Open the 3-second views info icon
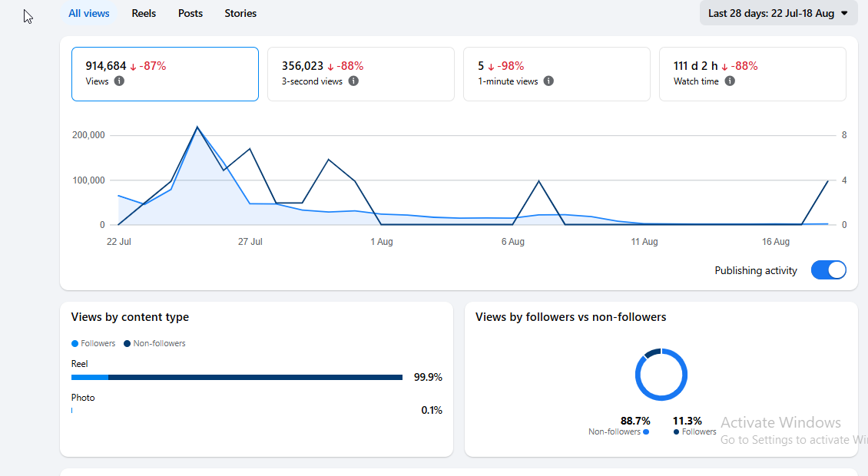Viewport: 868px width, 476px height. [353, 81]
